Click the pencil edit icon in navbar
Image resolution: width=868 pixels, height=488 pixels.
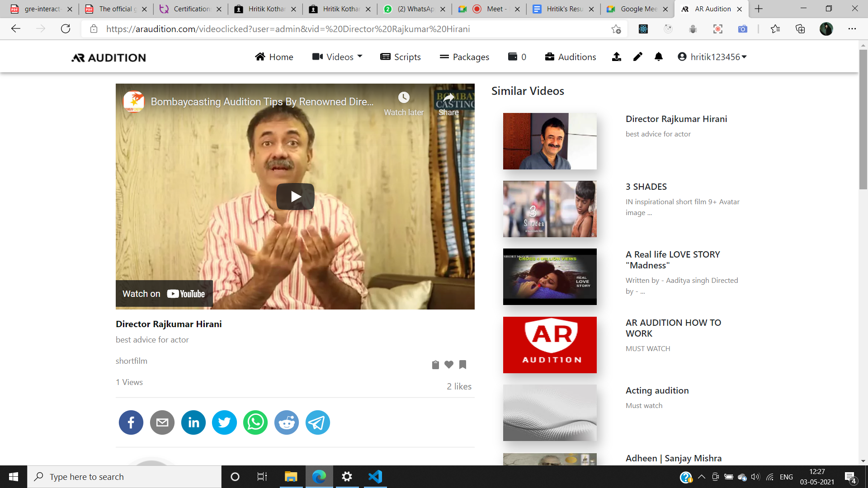tap(638, 57)
